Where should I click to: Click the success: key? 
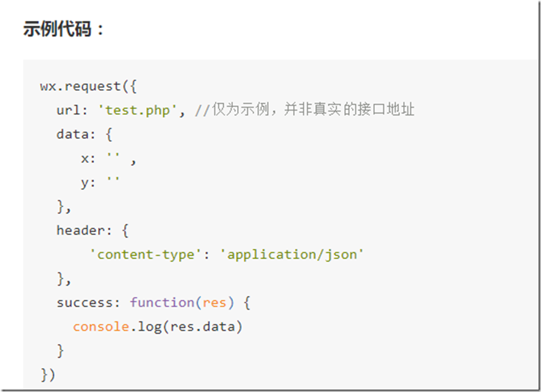[x=88, y=302]
